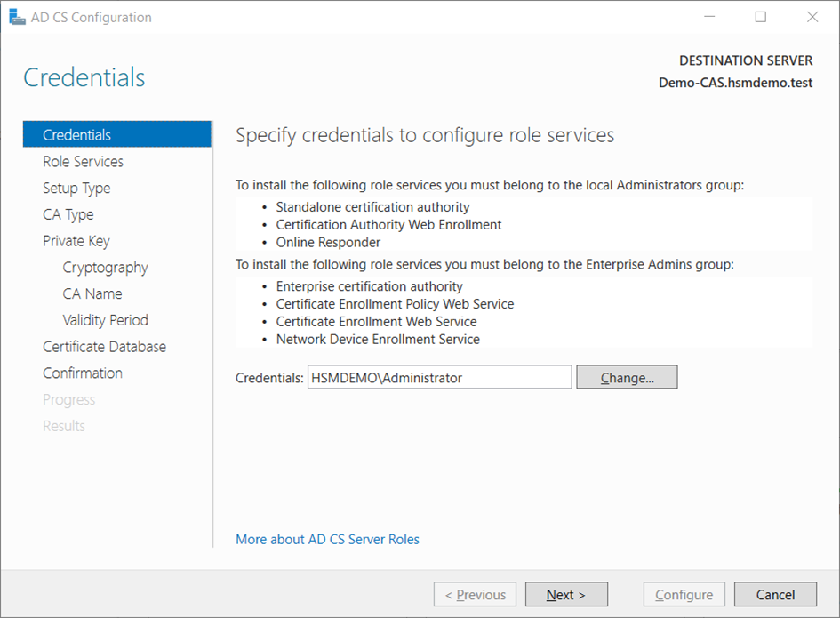Open More about AD CS Server Roles link

tap(327, 540)
